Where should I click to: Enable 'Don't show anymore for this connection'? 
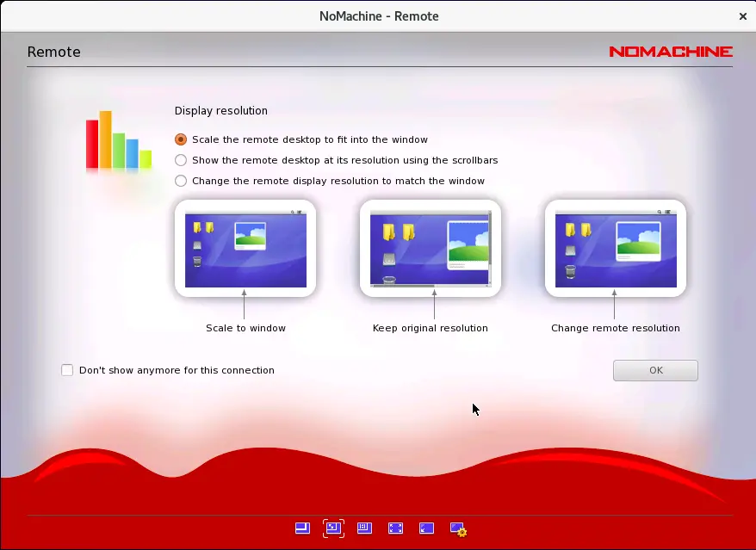(x=67, y=370)
